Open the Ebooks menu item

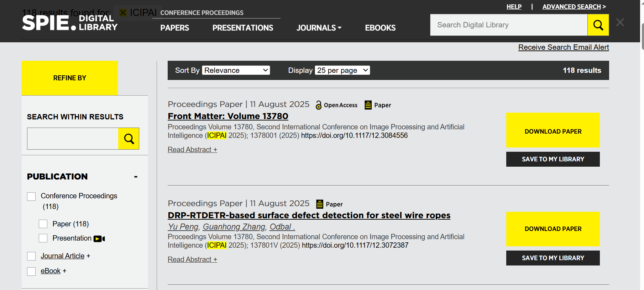click(x=380, y=28)
